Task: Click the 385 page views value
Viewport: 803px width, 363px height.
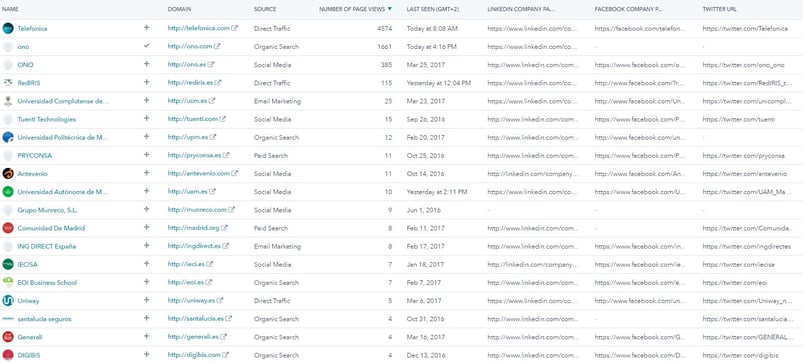Action: pyautogui.click(x=387, y=65)
